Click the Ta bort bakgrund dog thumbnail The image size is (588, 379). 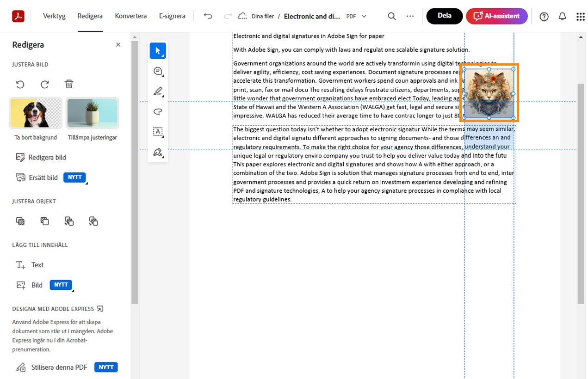pos(36,113)
